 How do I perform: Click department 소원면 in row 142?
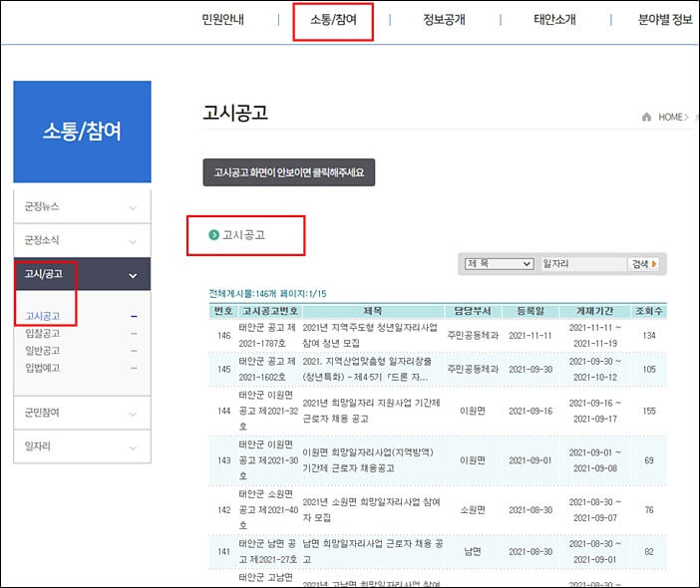coord(473,510)
